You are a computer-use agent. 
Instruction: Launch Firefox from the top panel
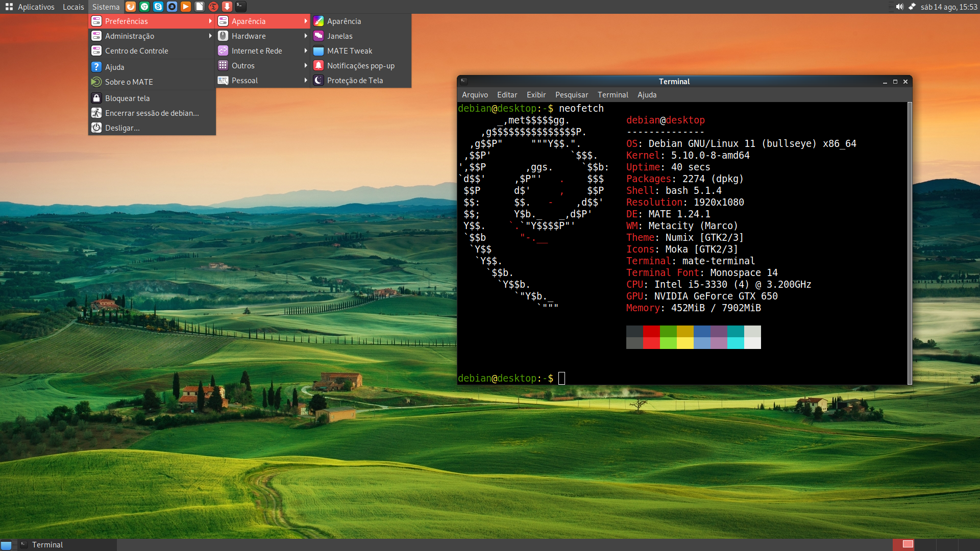point(131,7)
